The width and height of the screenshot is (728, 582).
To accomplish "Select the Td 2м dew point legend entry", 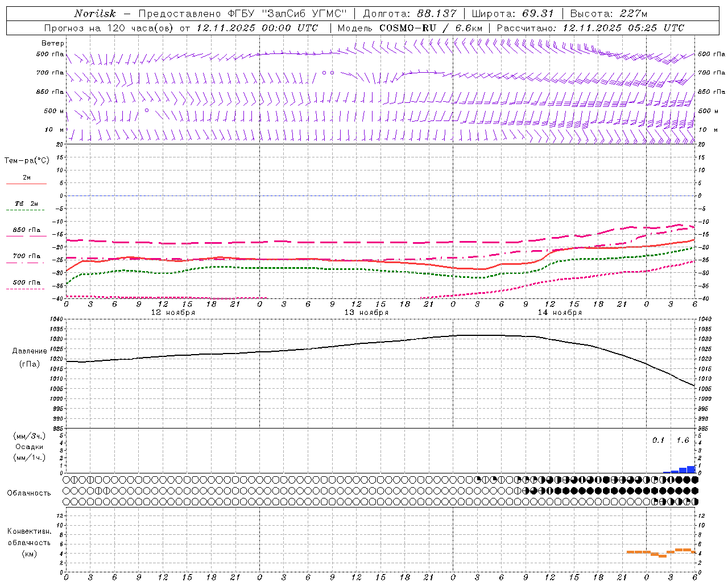I will pyautogui.click(x=27, y=203).
